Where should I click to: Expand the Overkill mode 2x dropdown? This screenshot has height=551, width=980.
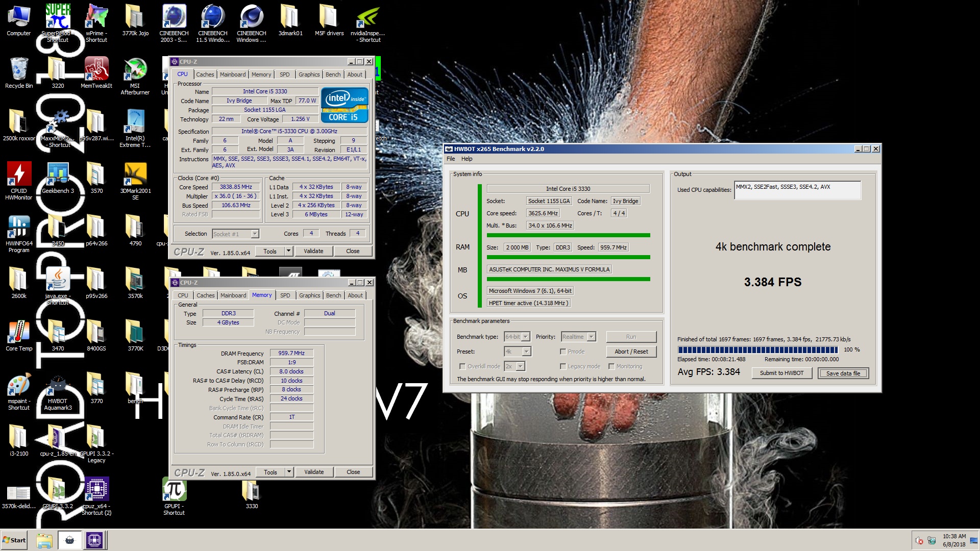click(x=520, y=366)
